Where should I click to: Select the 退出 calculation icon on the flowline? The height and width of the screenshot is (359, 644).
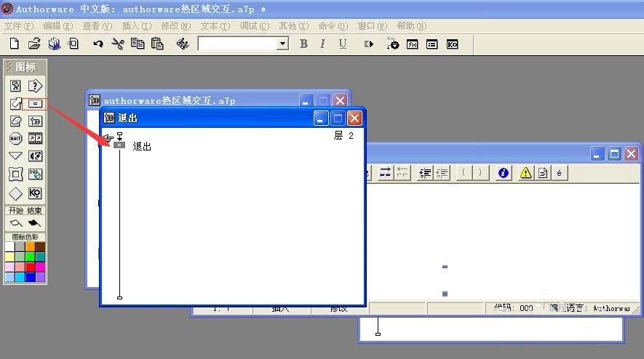(119, 145)
